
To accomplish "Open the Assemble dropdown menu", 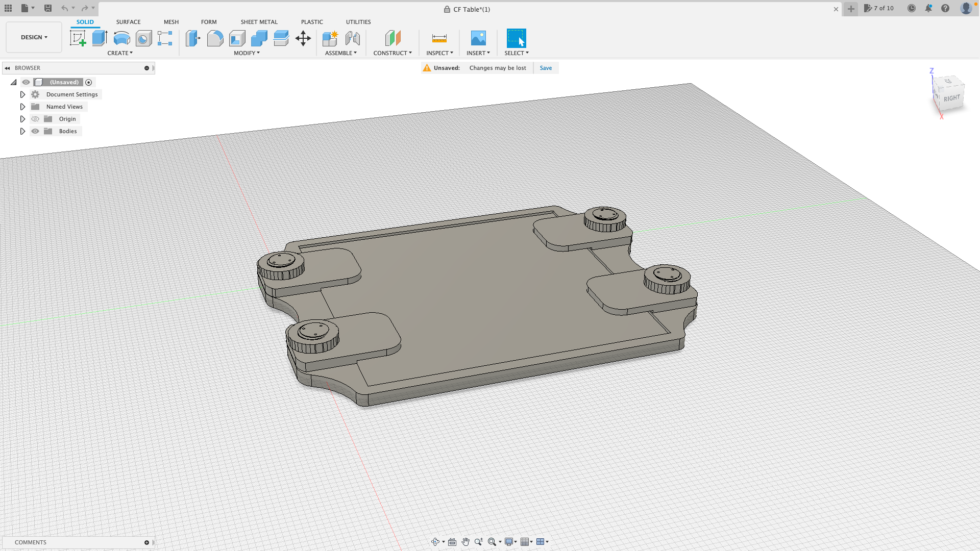I will [341, 53].
